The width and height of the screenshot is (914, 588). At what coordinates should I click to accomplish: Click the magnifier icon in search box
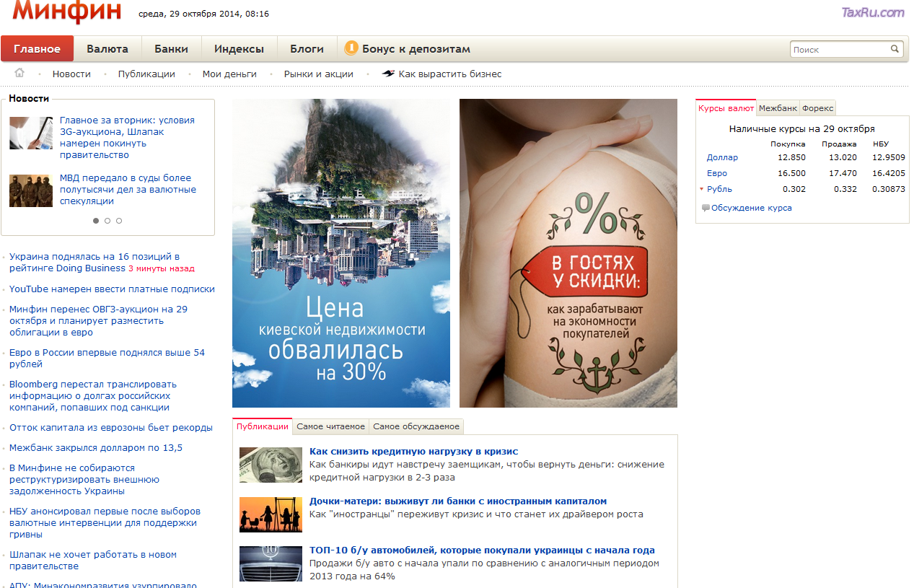[x=895, y=48]
